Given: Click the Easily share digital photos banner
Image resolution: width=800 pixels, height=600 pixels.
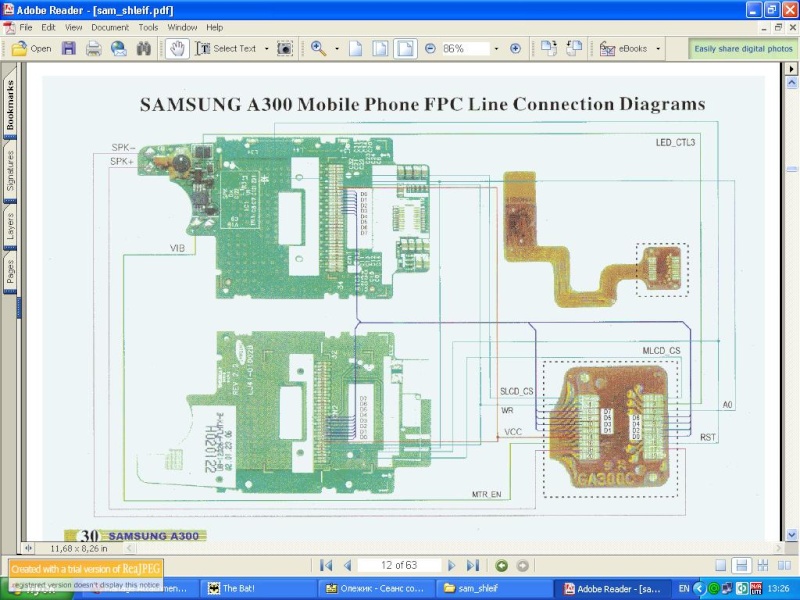Looking at the screenshot, I should point(743,48).
